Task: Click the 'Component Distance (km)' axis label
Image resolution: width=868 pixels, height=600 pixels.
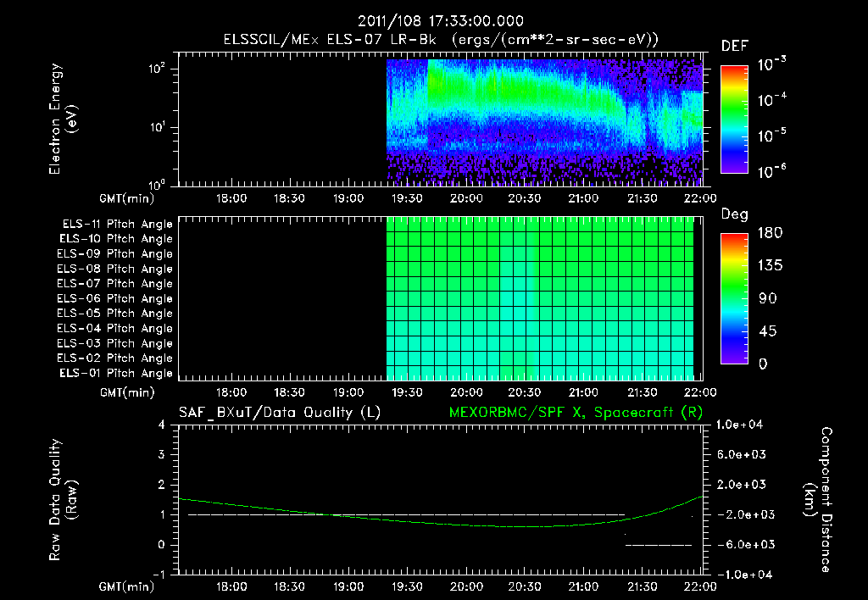Action: tap(818, 500)
